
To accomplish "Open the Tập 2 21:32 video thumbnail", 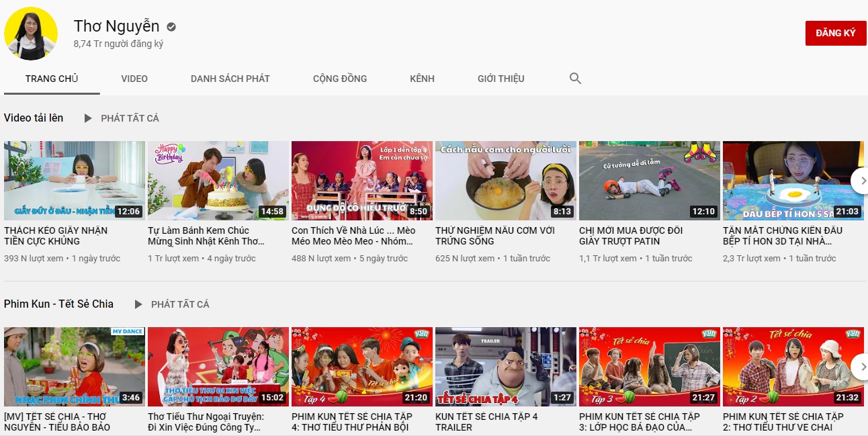I will click(x=793, y=367).
